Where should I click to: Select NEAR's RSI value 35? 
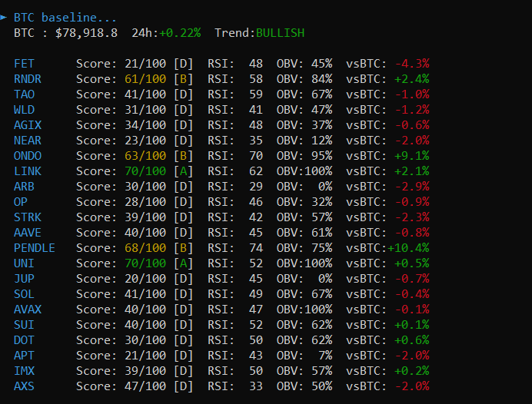click(x=256, y=141)
